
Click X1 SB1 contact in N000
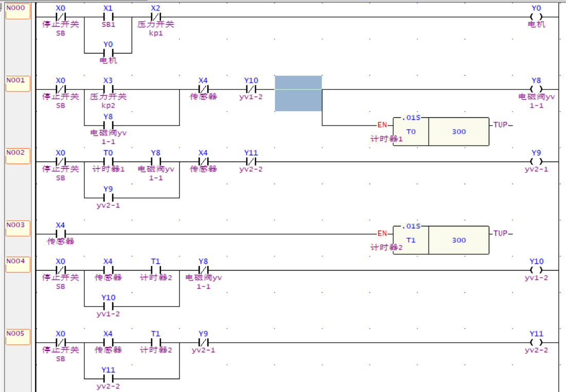108,17
